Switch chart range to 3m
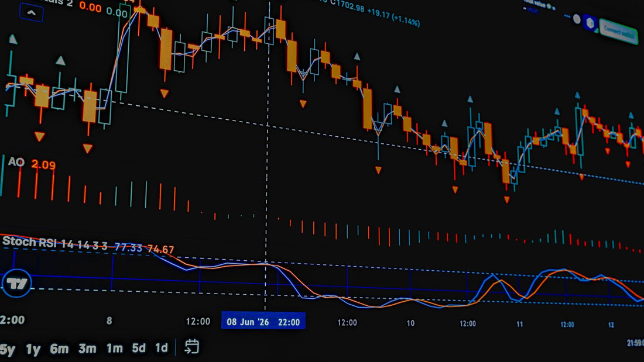This screenshot has width=644, height=362. (87, 349)
